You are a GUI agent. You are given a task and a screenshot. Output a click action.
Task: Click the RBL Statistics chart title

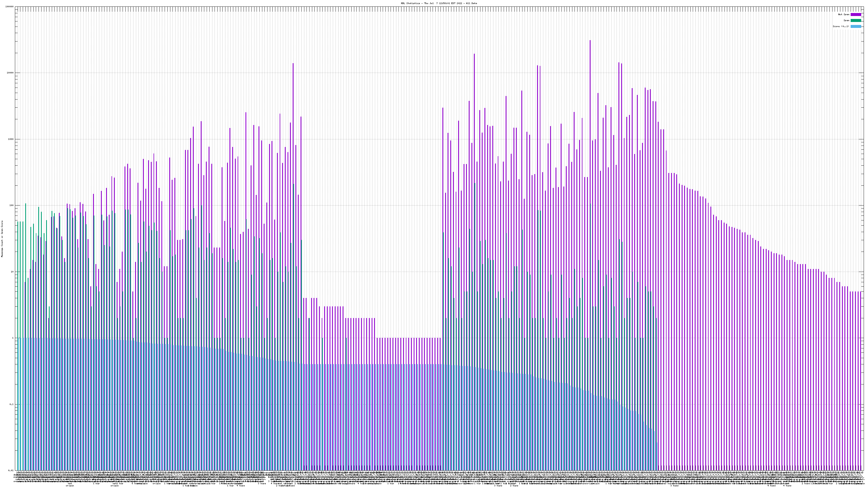(439, 3)
